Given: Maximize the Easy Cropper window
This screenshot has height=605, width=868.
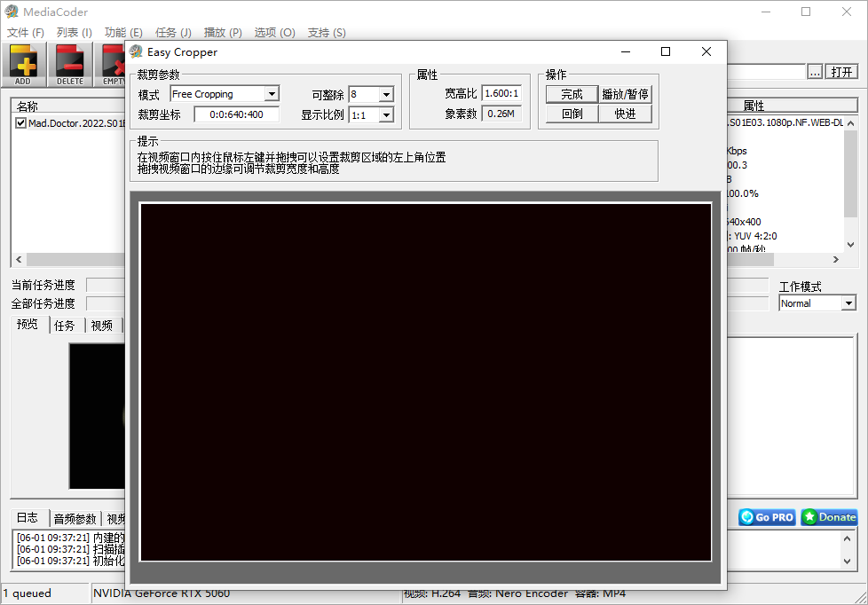Looking at the screenshot, I should [x=666, y=51].
